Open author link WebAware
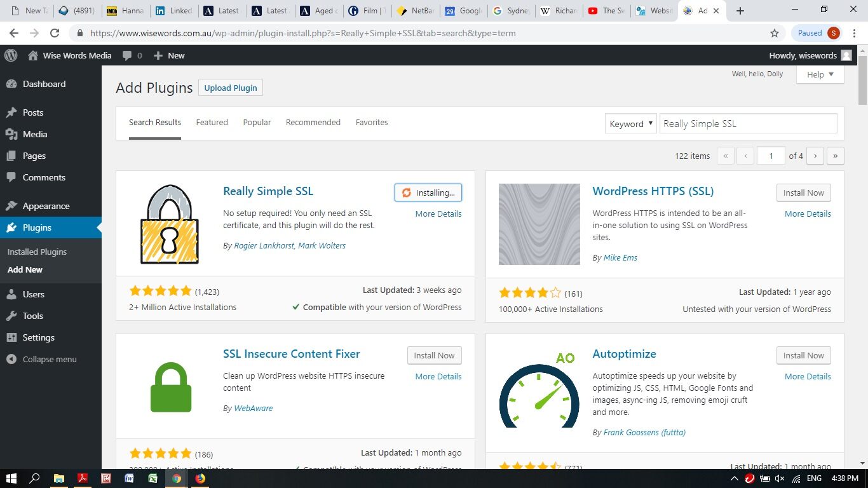Viewport: 868px width, 488px height. click(254, 408)
